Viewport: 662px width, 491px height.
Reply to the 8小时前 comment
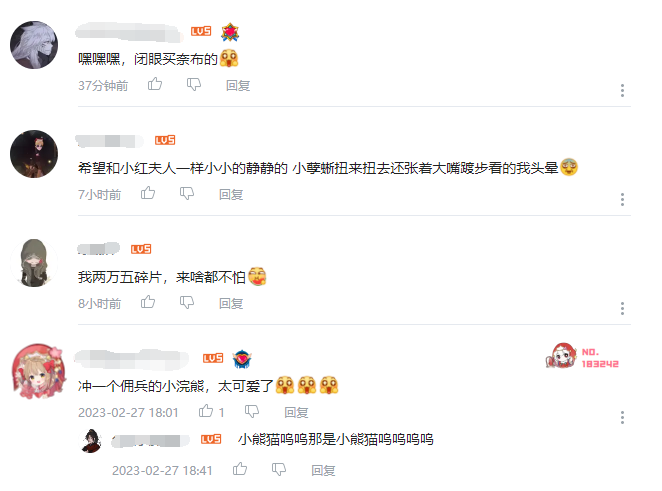(x=231, y=304)
